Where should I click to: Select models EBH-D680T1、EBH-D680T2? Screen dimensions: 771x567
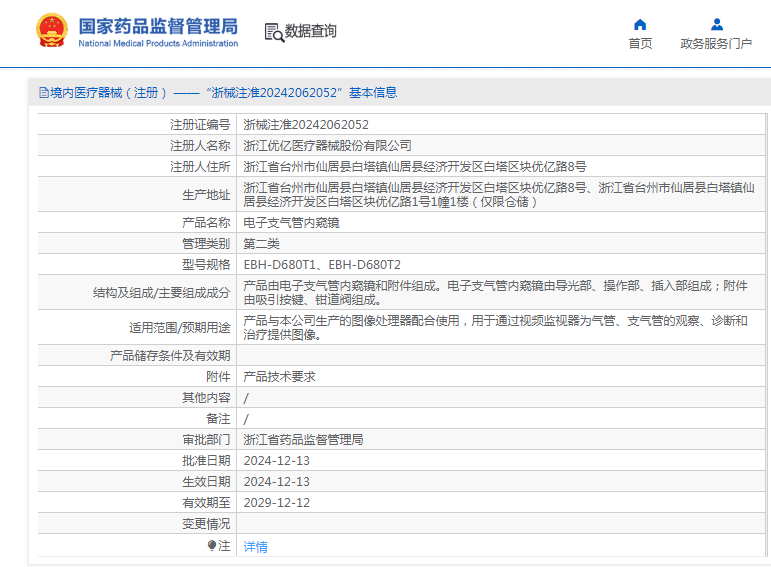(322, 265)
